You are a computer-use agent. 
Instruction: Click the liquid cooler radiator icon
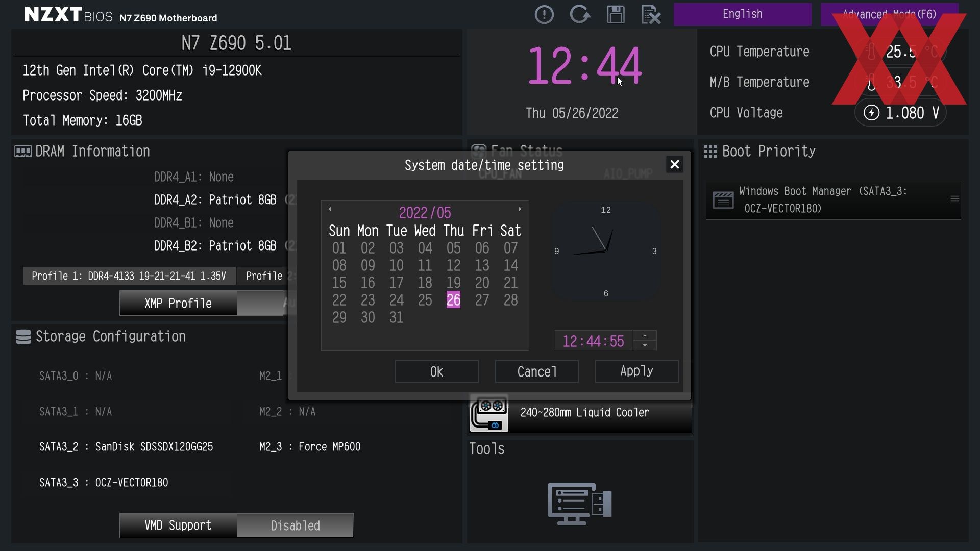[x=489, y=413]
